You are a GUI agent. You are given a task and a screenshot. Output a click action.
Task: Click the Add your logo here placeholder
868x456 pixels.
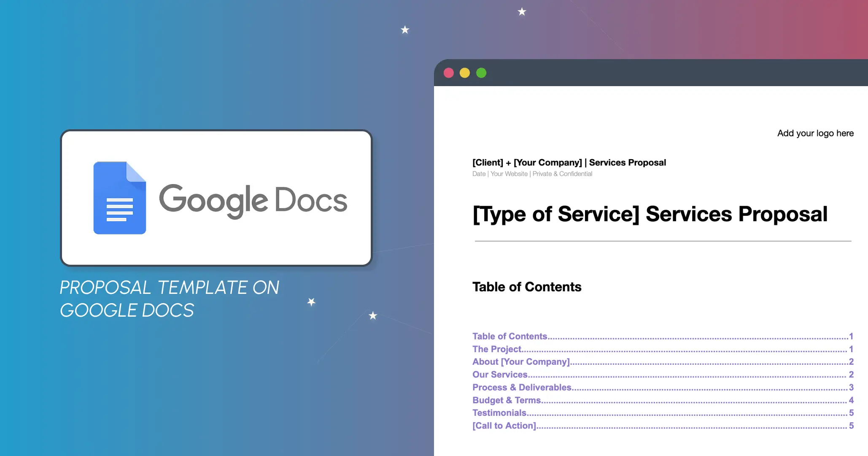[815, 133]
